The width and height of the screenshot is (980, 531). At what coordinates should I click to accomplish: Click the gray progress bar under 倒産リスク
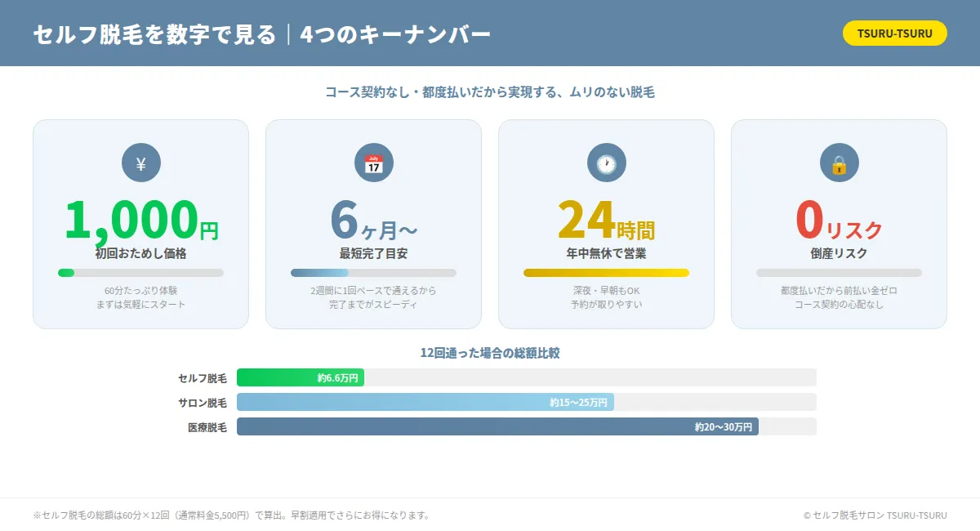point(839,273)
